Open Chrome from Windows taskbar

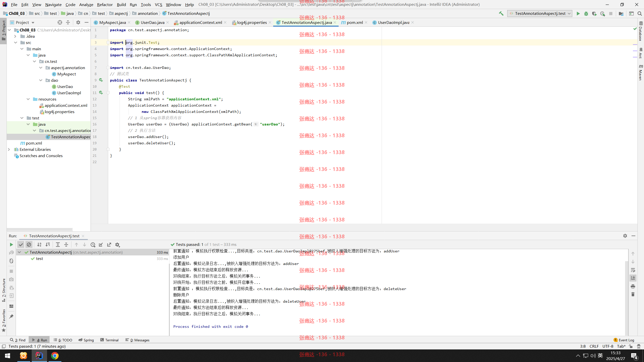[55, 356]
